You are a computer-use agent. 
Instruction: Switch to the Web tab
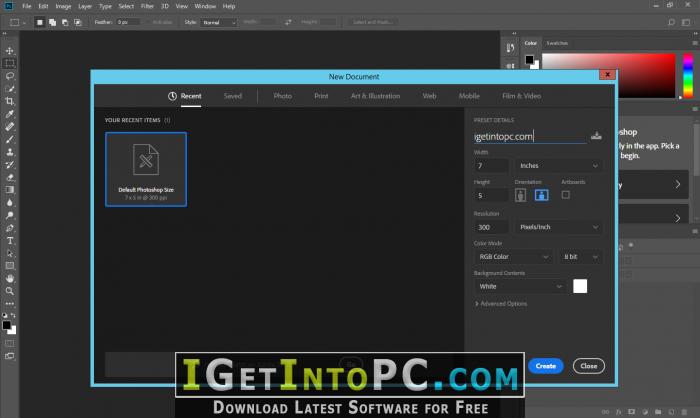coord(429,96)
